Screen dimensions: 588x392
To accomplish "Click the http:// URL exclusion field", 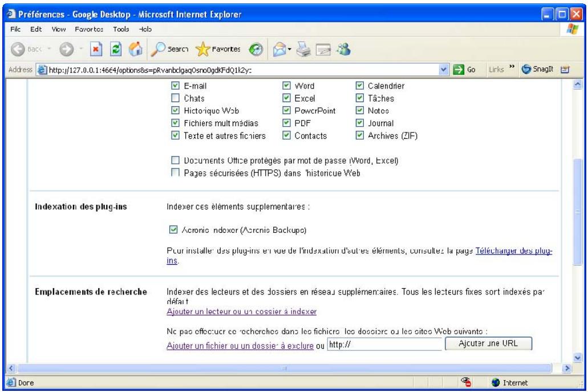I will pyautogui.click(x=384, y=344).
